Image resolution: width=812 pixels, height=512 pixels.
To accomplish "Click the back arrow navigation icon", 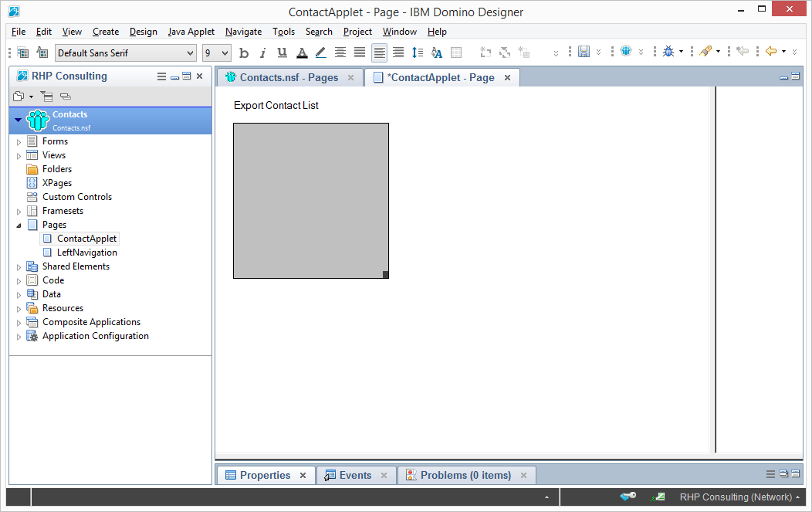I will pyautogui.click(x=771, y=52).
